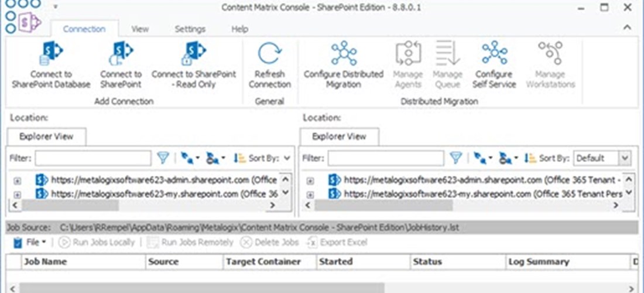644x293 pixels.
Task: Click the filter funnel icon in left pane
Action: click(163, 158)
